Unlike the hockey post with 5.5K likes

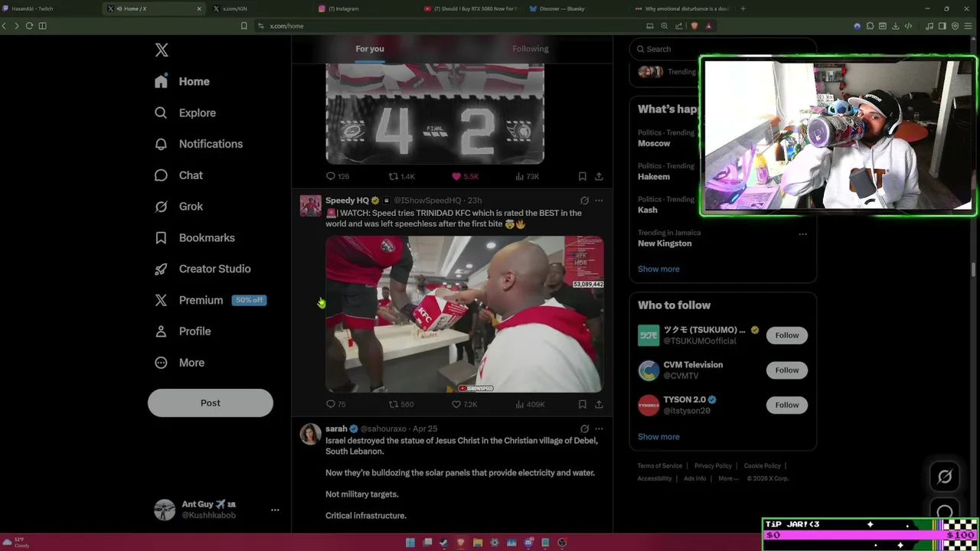(465, 176)
